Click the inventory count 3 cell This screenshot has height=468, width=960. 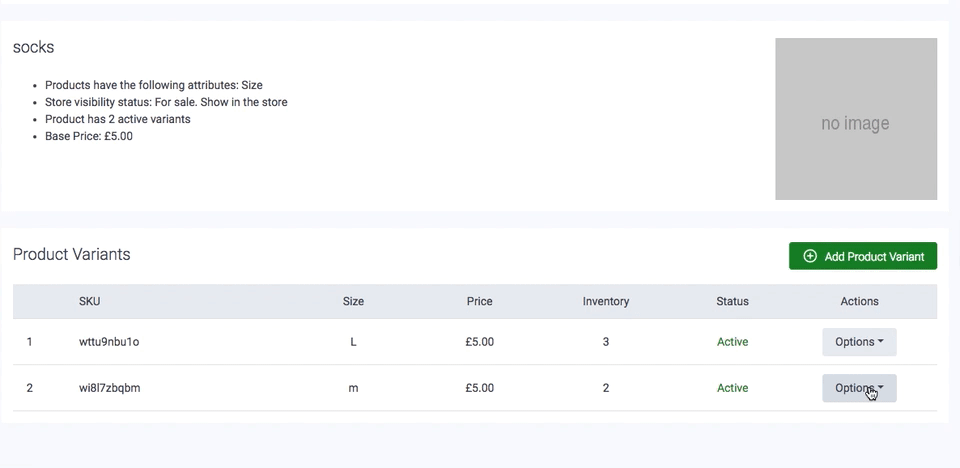click(606, 342)
